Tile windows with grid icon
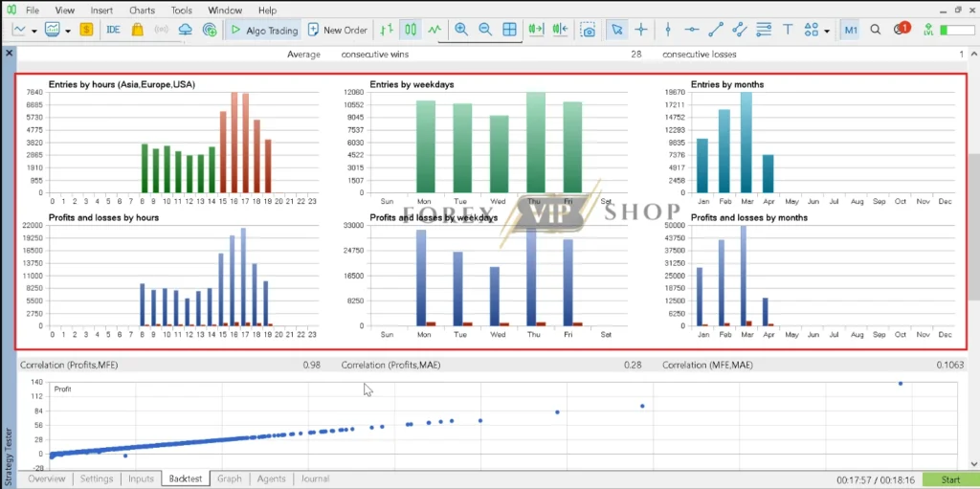 [x=509, y=30]
